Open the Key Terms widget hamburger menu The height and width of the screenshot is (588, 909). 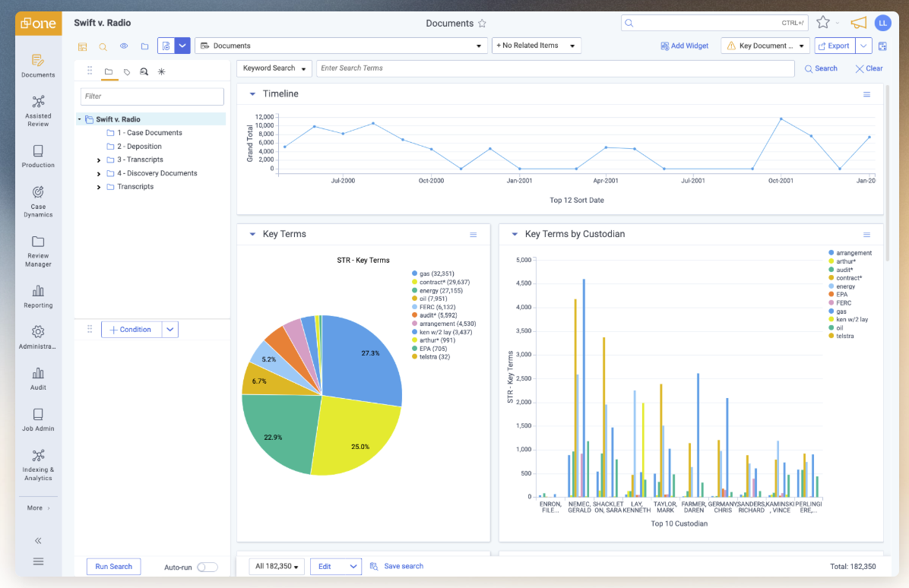coord(474,235)
